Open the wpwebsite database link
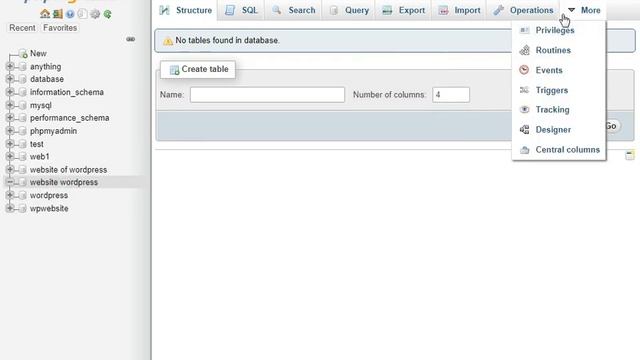 pos(49,209)
